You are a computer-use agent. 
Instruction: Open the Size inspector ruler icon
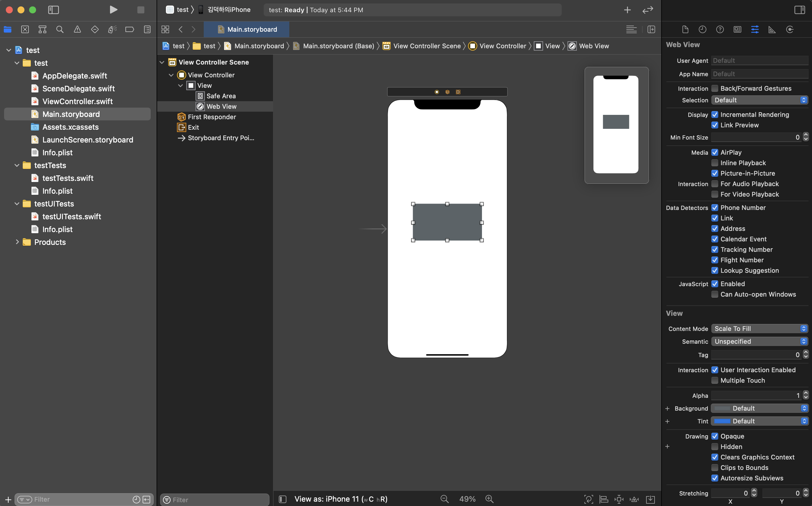(772, 29)
